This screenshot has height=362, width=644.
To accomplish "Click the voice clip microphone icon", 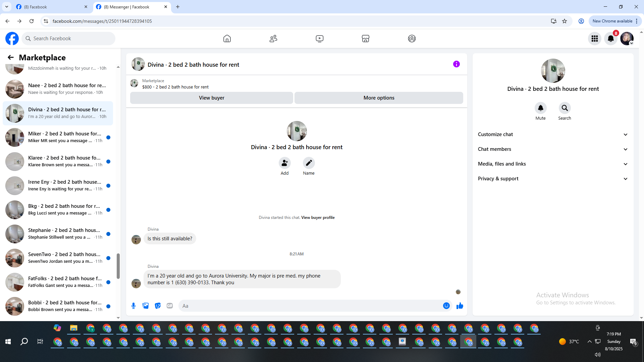I will tap(133, 306).
